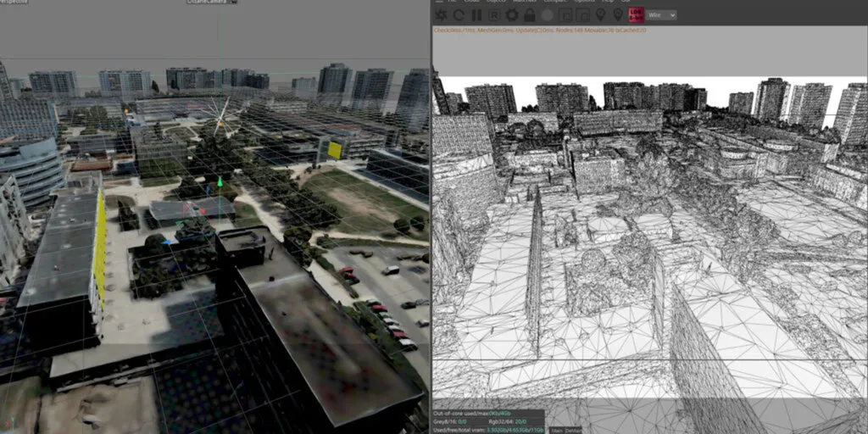868x434 pixels.
Task: Select the yellow highlighted polygon on building
Action: coord(335,150)
